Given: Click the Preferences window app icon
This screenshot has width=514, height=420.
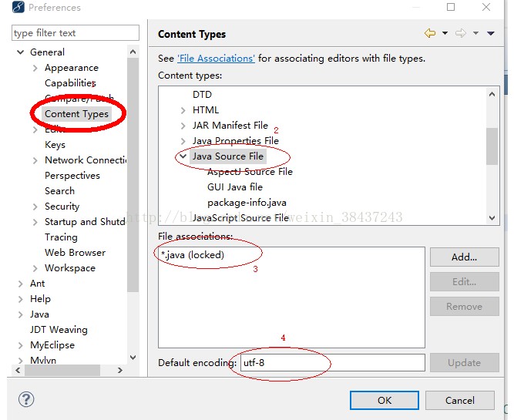Looking at the screenshot, I should coord(18,7).
